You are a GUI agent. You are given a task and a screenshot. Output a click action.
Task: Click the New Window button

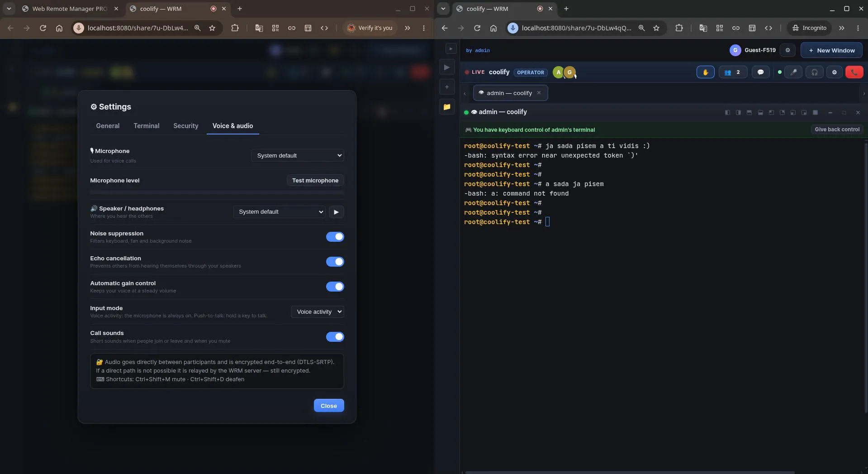tap(831, 50)
